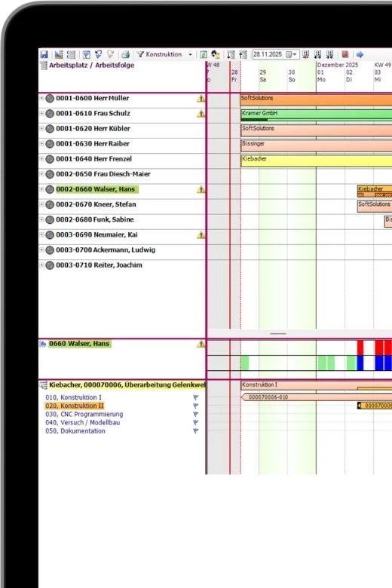Image resolution: width=392 pixels, height=588 pixels.
Task: Click yellow Kiebacher bar on Herr Frenzel row
Action: pos(316,161)
